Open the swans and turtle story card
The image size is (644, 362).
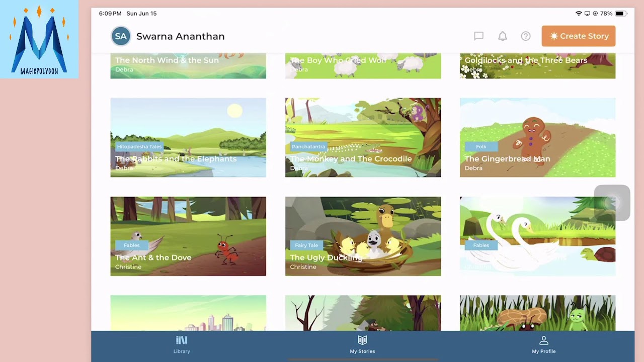coord(537,236)
